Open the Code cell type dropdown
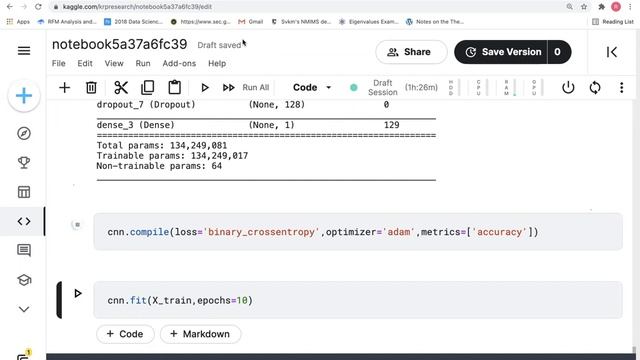Viewport: 640px width, 360px height. 312,87
